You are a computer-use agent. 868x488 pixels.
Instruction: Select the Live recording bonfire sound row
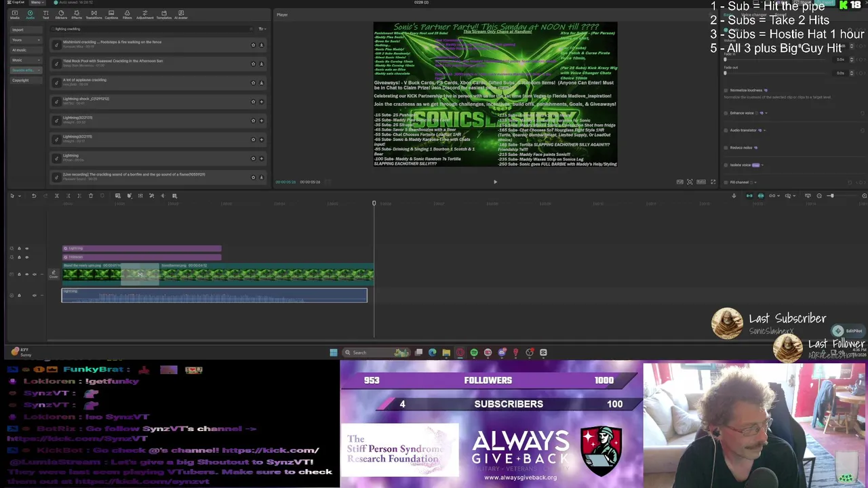pyautogui.click(x=159, y=177)
